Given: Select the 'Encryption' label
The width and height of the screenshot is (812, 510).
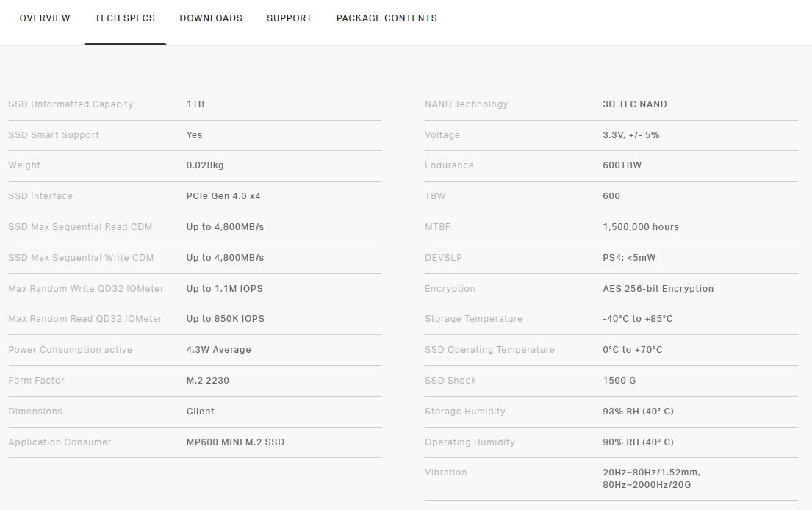Looking at the screenshot, I should [450, 288].
